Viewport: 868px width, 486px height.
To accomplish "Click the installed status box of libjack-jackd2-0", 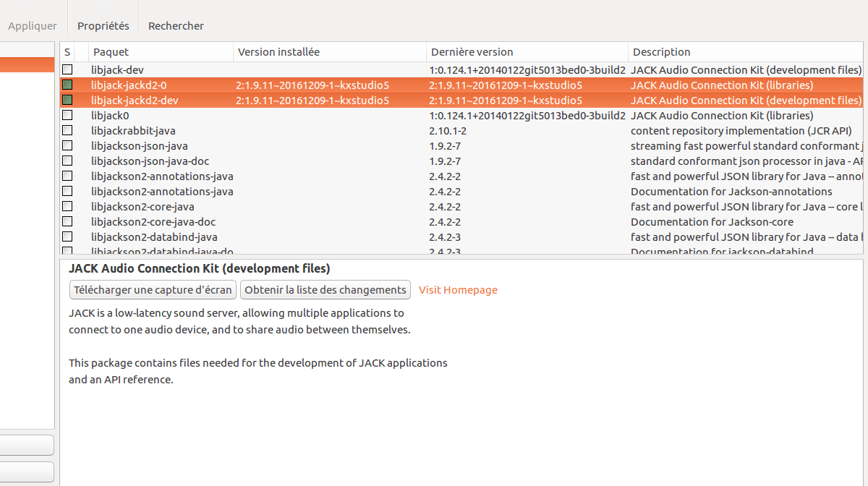I will 67,85.
